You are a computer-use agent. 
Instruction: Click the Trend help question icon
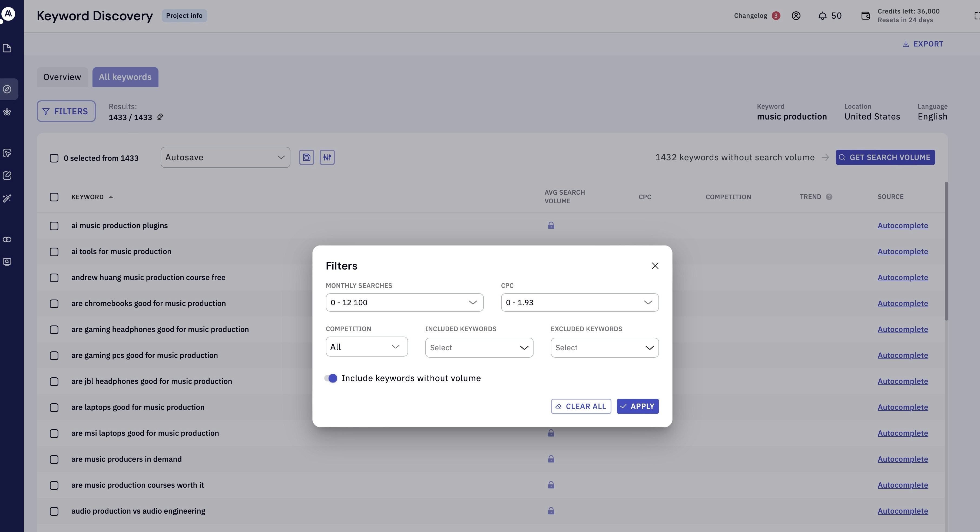829,197
